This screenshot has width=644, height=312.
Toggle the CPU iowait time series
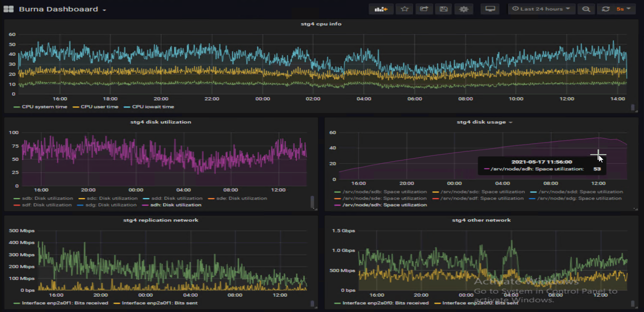[x=153, y=107]
